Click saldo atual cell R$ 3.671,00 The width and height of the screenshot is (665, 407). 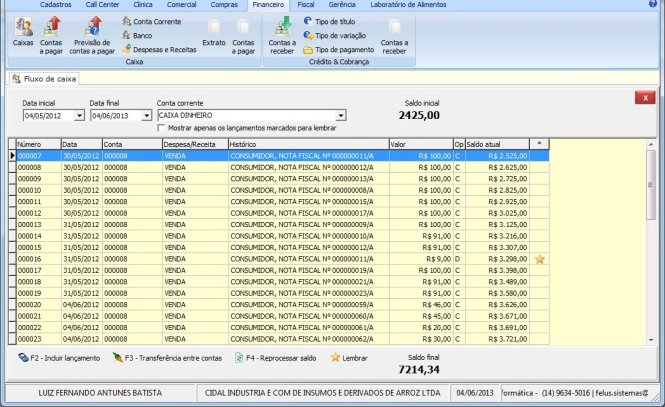[x=497, y=316]
